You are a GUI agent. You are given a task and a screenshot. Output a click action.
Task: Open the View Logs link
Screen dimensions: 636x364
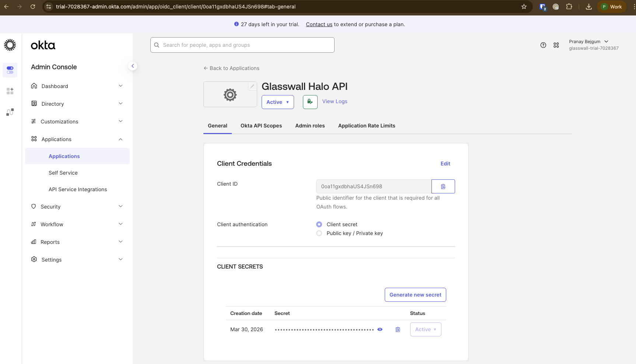pyautogui.click(x=335, y=101)
